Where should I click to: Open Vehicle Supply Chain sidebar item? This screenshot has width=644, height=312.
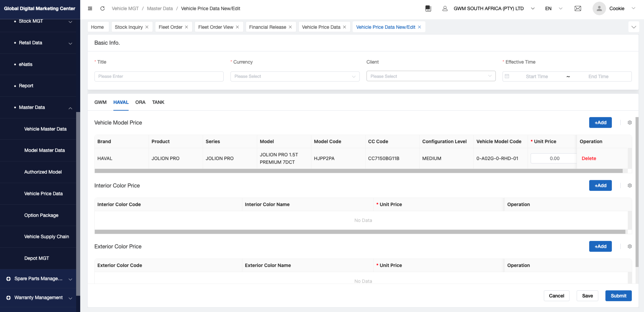coord(46,237)
